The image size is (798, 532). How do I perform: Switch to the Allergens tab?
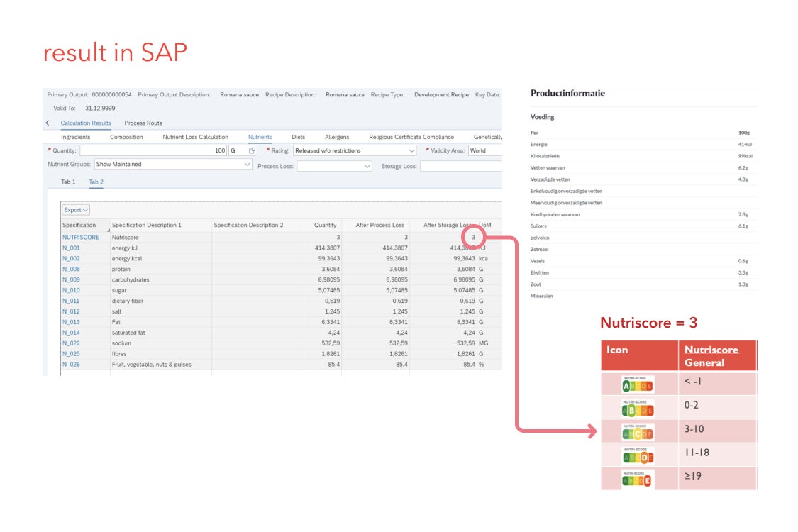tap(337, 137)
